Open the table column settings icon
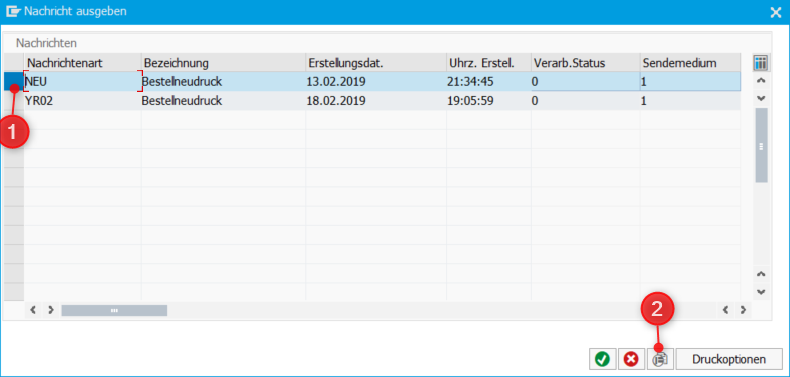 coord(760,63)
